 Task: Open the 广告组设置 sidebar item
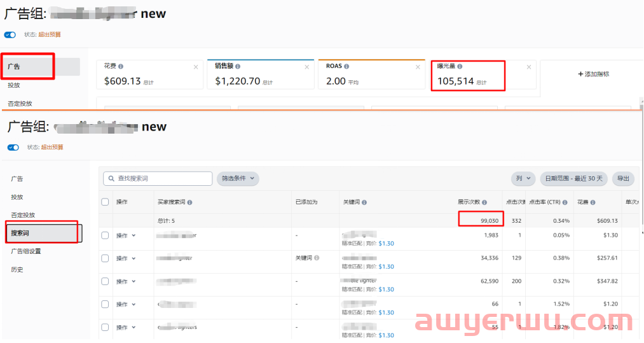[25, 251]
